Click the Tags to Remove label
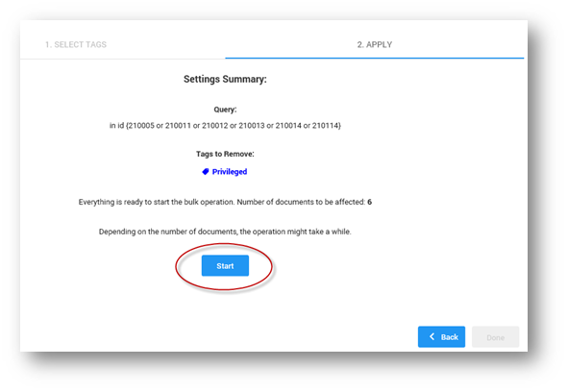Image resolution: width=568 pixels, height=392 pixels. pos(225,154)
